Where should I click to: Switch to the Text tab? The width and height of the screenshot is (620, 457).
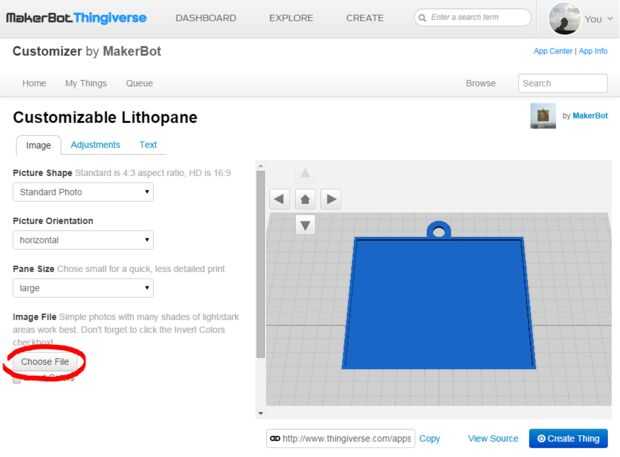148,145
